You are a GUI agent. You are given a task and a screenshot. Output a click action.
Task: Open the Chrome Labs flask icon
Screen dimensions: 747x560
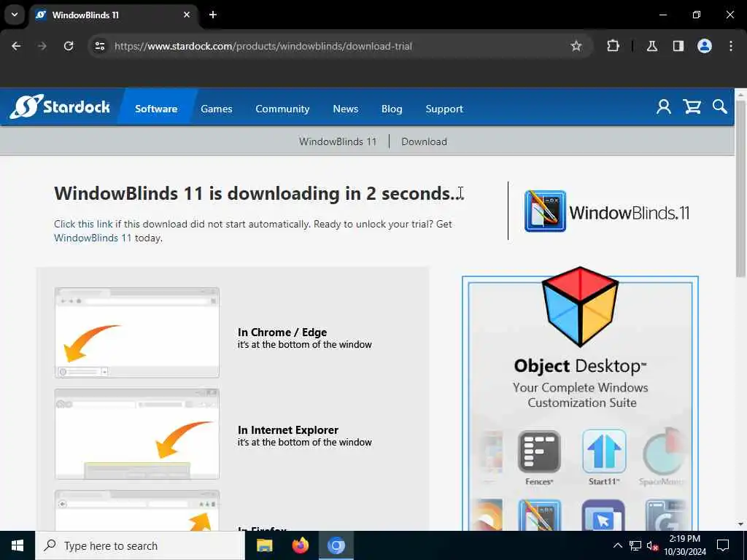[651, 46]
